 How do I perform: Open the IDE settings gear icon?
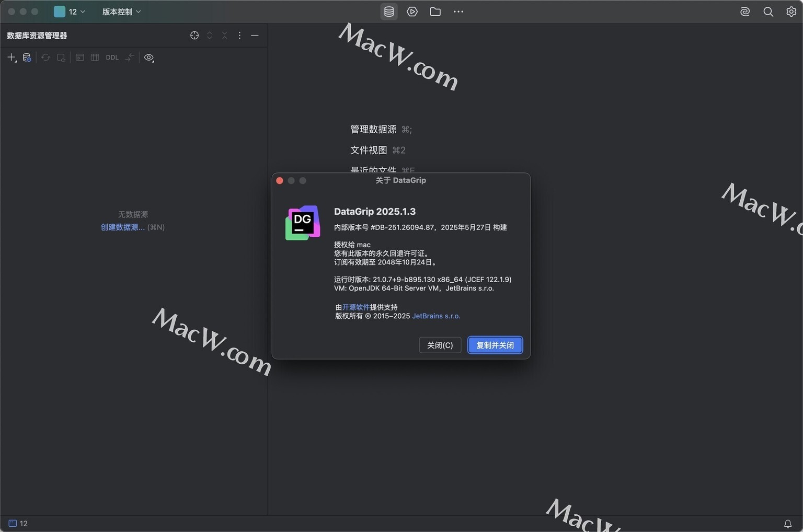tap(791, 11)
